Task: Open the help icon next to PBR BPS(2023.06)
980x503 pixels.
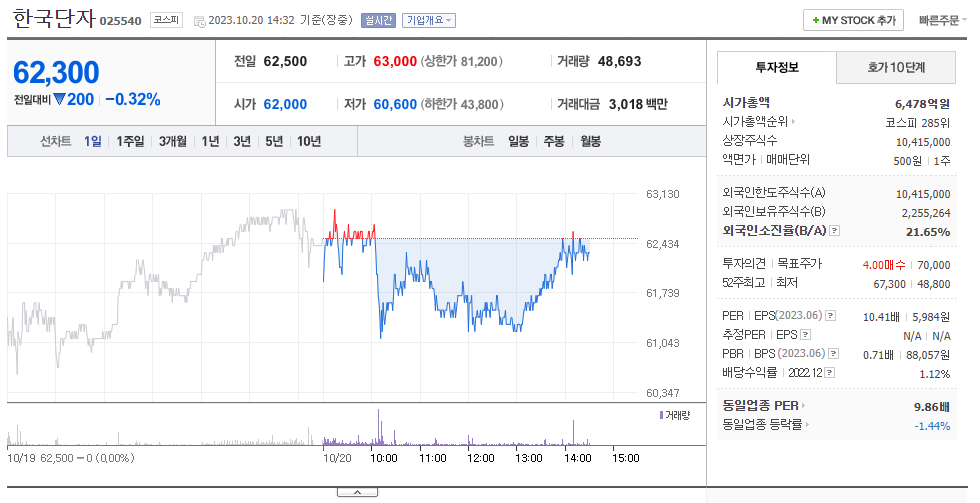Action: coord(834,354)
